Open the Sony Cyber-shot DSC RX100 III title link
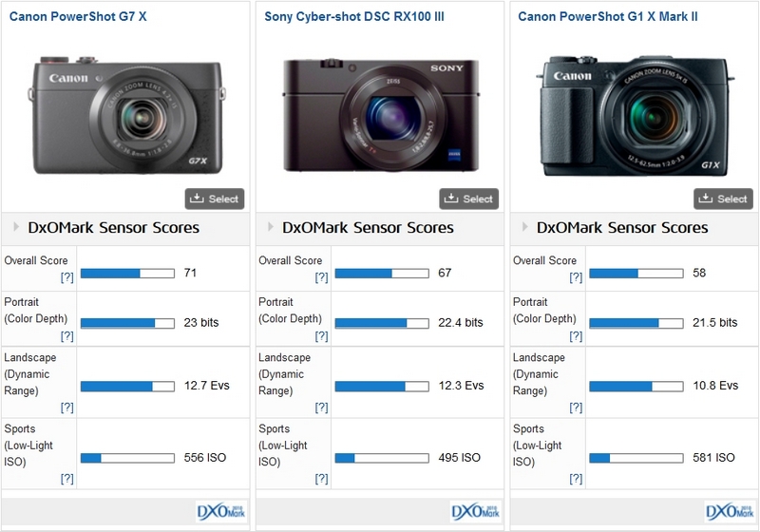This screenshot has width=760, height=532. 353,16
